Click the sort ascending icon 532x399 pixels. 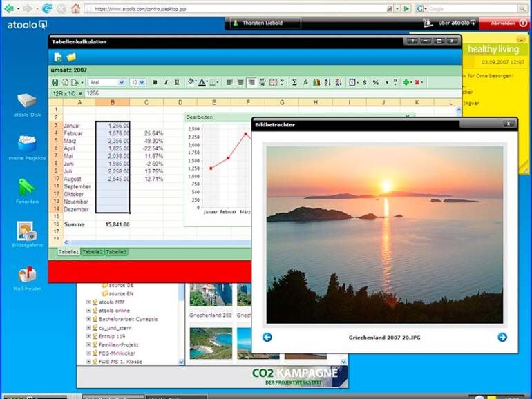pyautogui.click(x=327, y=82)
